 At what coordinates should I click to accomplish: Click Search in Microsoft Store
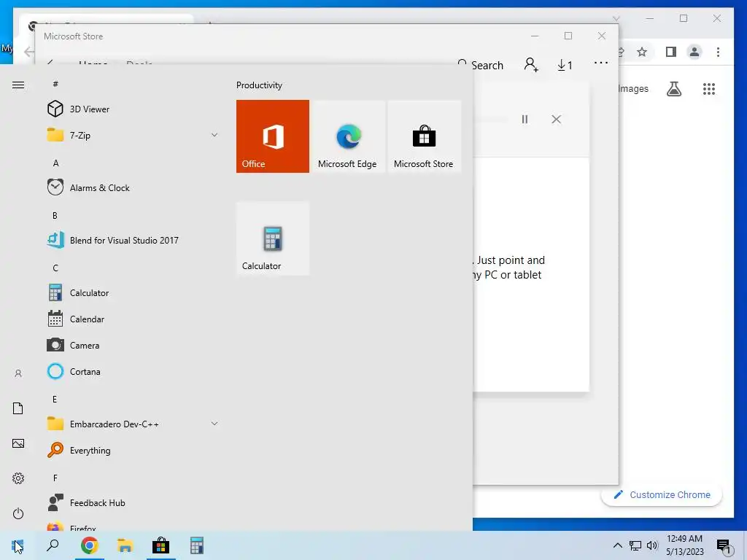click(x=481, y=65)
